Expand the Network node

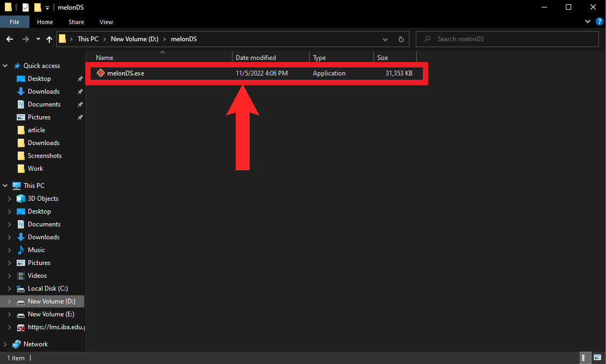click(5, 344)
